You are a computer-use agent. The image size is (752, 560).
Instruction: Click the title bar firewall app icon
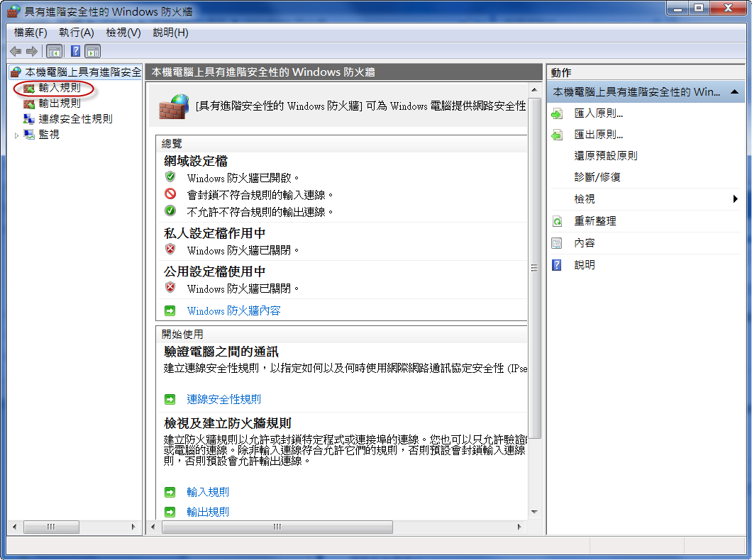tap(14, 11)
